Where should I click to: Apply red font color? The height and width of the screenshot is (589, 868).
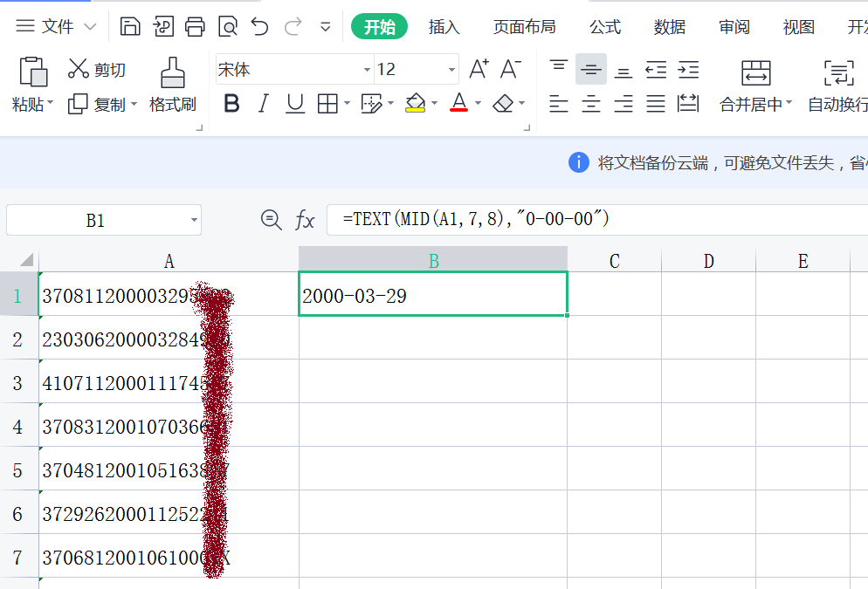point(459,103)
